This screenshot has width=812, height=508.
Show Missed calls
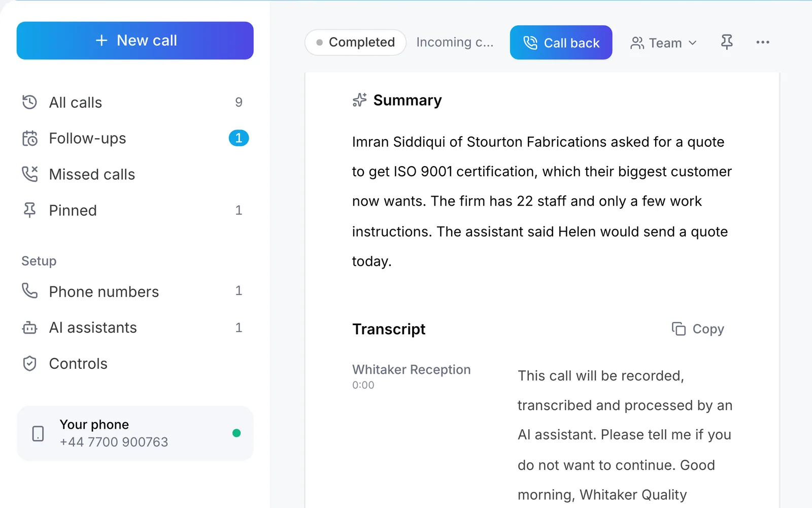click(135, 174)
